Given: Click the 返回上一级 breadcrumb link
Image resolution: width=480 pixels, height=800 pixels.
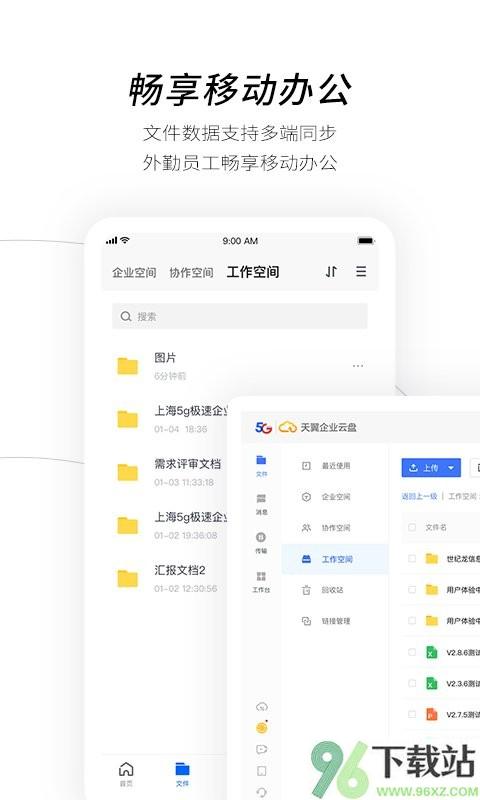Looking at the screenshot, I should point(419,496).
